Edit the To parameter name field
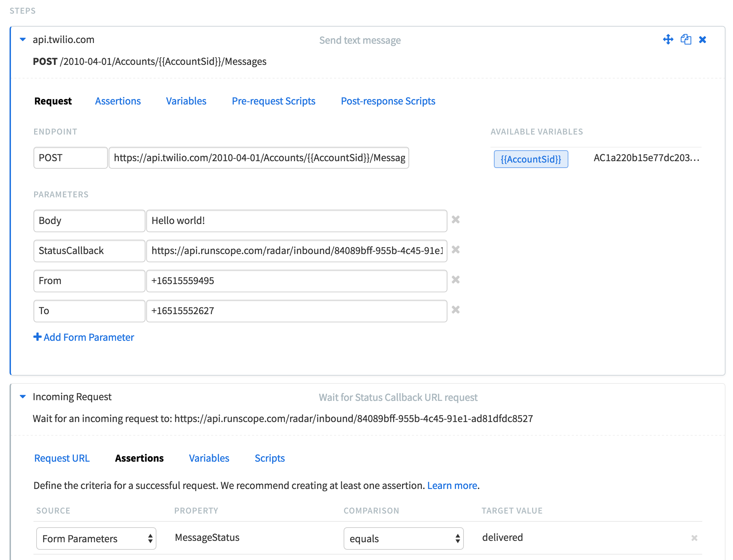733x560 pixels. point(89,311)
